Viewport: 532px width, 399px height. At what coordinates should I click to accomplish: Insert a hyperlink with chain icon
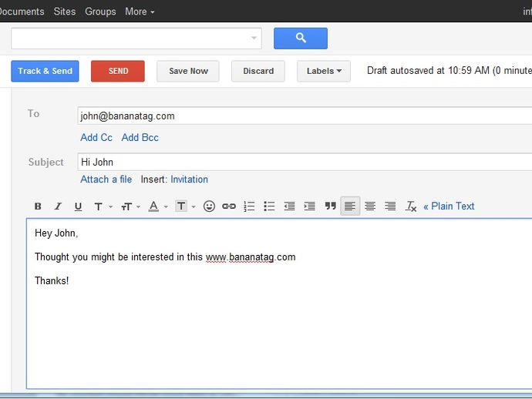(x=229, y=206)
